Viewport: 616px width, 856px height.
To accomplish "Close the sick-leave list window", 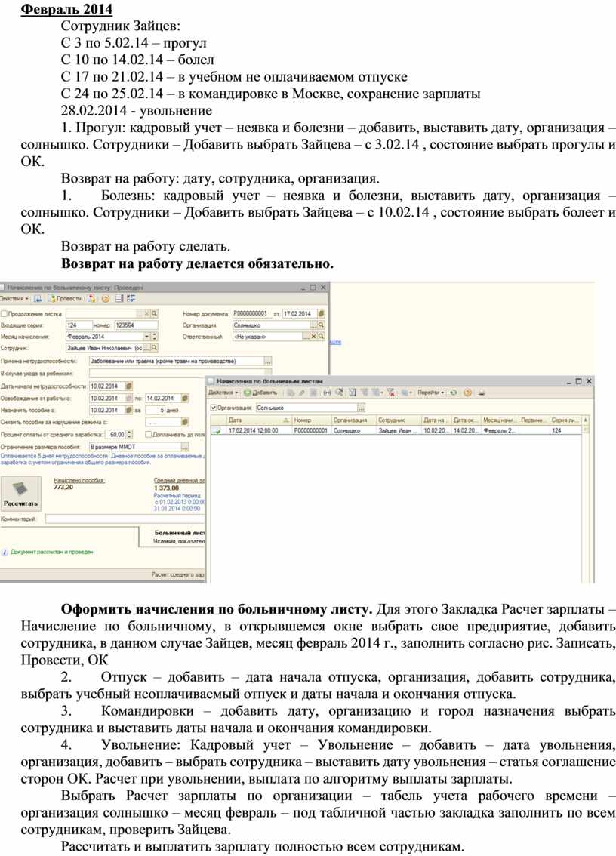I will tap(589, 381).
